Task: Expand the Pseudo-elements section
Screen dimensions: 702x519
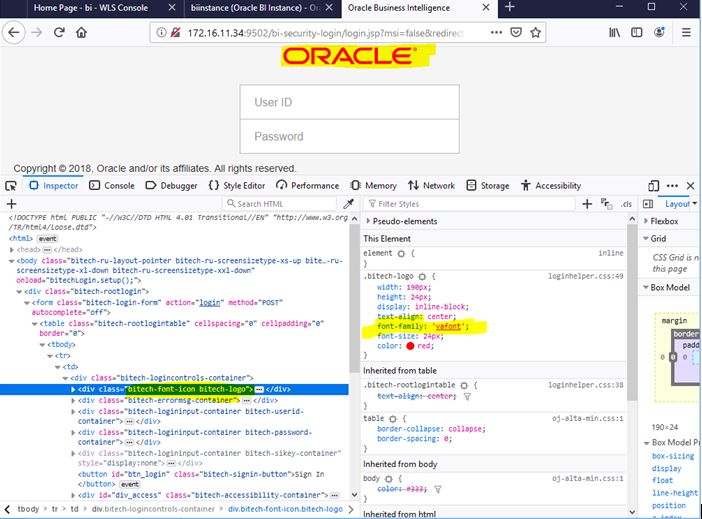Action: point(368,221)
